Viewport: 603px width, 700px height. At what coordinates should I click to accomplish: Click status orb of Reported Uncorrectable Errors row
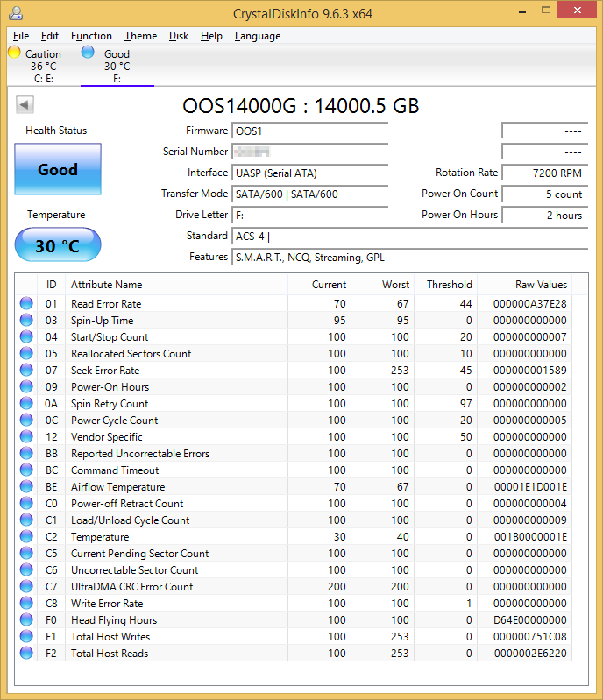[26, 453]
